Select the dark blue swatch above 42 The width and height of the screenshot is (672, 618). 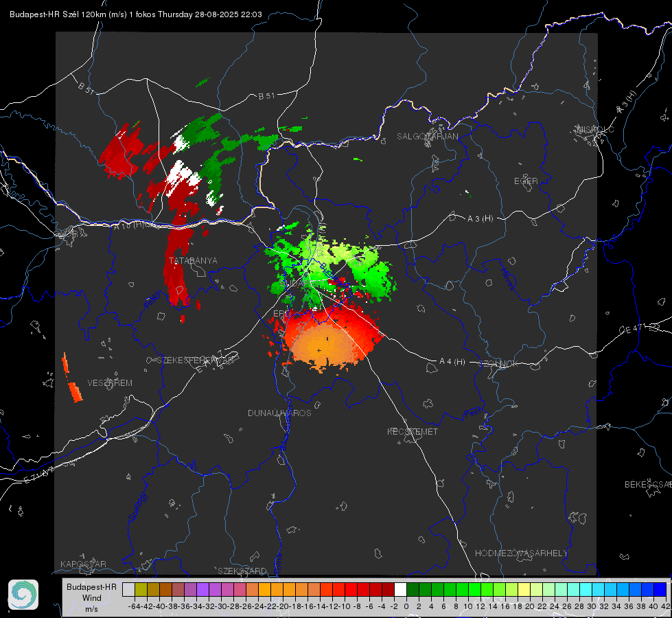tap(660, 589)
